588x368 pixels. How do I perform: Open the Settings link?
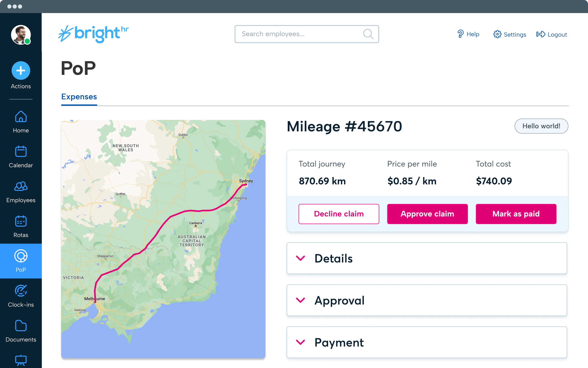[x=510, y=34]
